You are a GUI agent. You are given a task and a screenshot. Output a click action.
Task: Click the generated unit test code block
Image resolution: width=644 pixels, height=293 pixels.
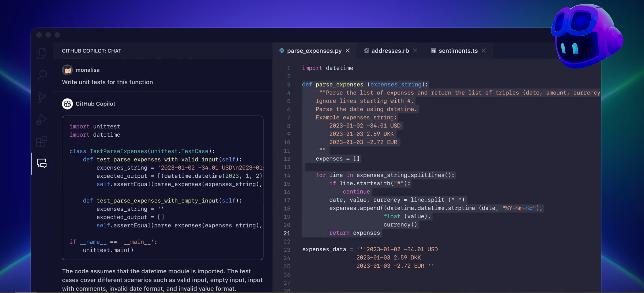[162, 188]
